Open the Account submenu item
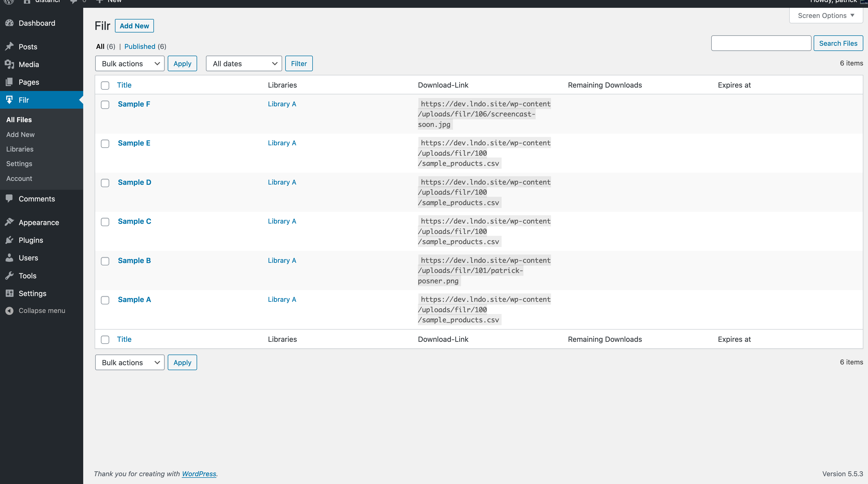 tap(19, 179)
